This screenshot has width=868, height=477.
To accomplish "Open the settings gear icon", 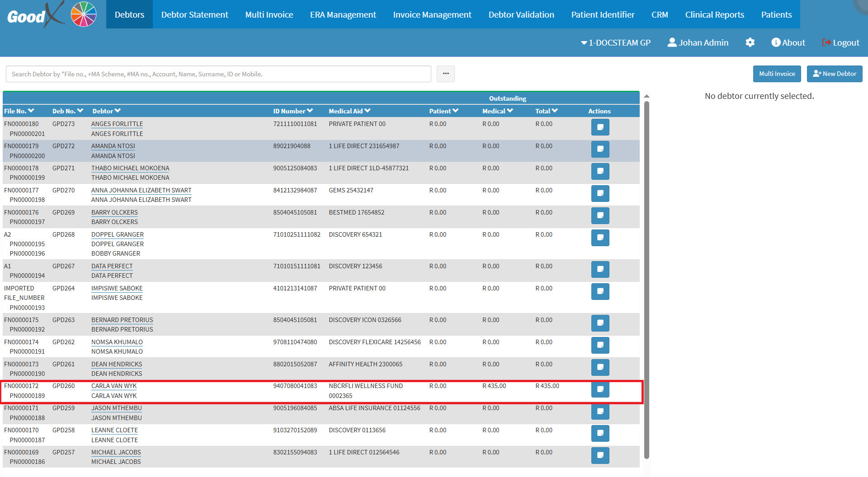I will coord(750,42).
